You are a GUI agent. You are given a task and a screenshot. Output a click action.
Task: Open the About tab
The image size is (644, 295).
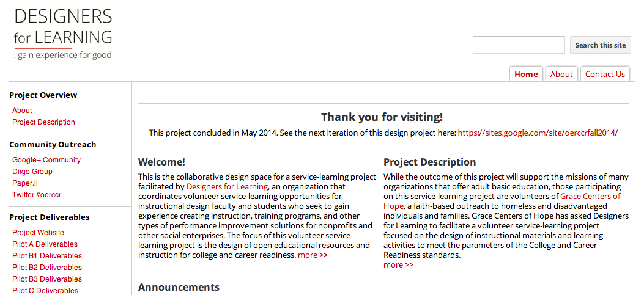(561, 75)
